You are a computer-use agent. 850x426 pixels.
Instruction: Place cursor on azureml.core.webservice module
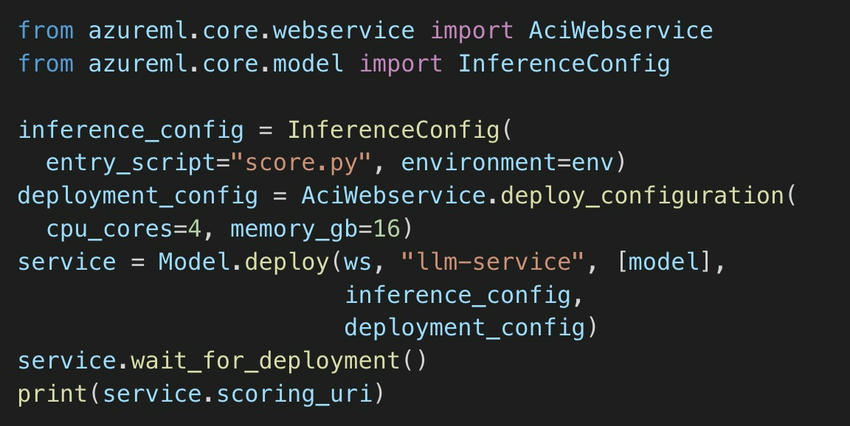[251, 30]
